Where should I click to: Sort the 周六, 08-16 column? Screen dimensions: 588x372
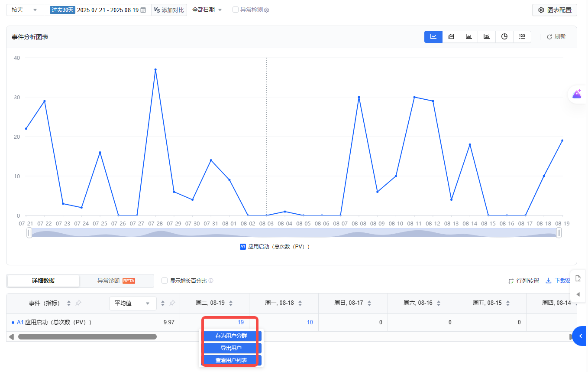pos(439,303)
